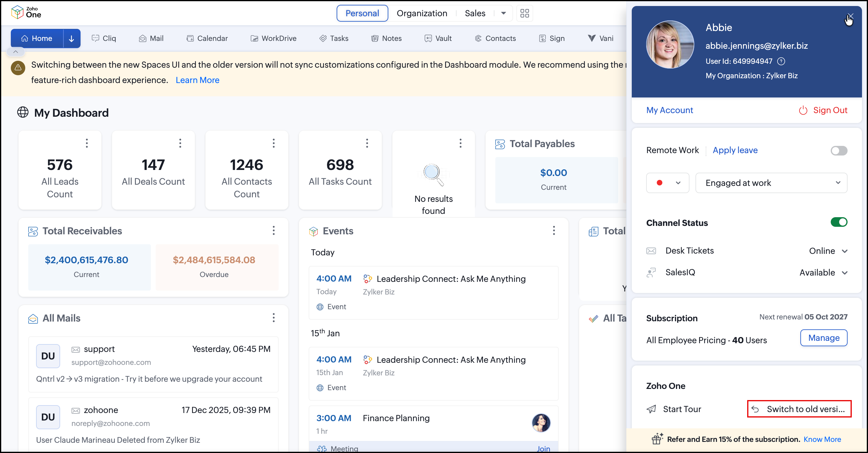The height and width of the screenshot is (453, 868).
Task: Open the Vault app
Action: coord(438,39)
